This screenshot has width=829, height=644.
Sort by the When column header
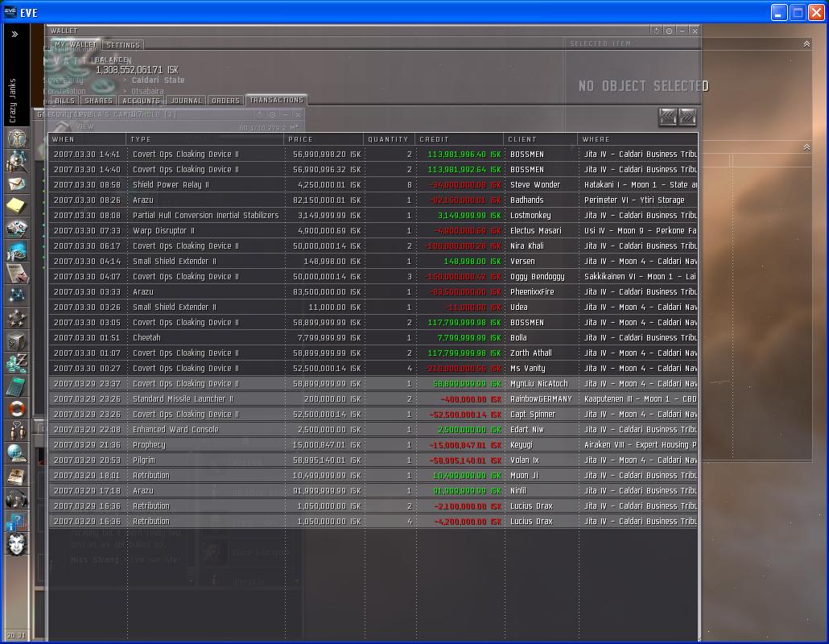click(87, 139)
